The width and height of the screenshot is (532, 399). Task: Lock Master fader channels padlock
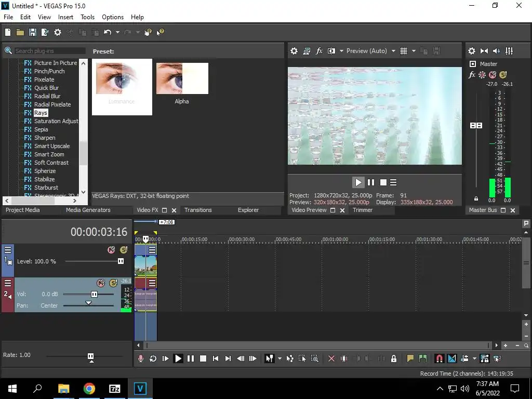pyautogui.click(x=476, y=198)
